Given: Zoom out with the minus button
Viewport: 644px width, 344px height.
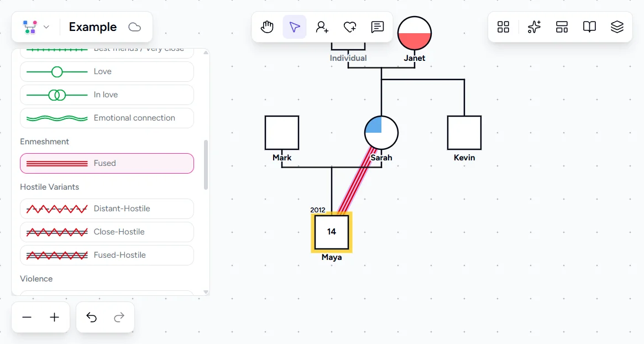Looking at the screenshot, I should 27,317.
